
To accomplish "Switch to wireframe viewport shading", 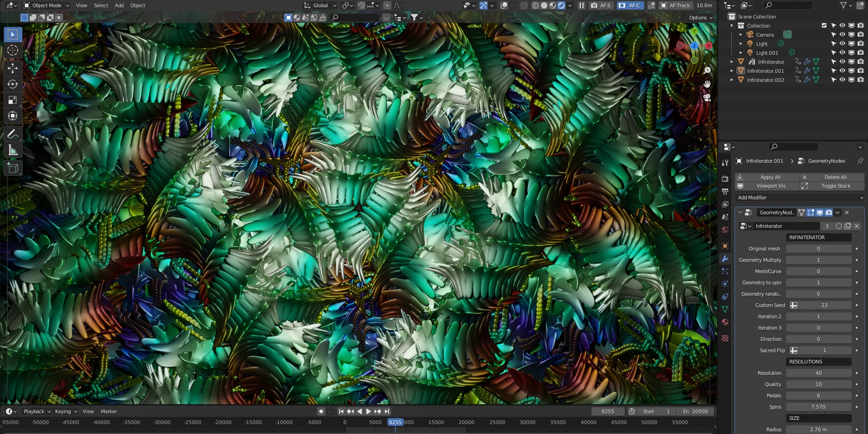I will (535, 5).
